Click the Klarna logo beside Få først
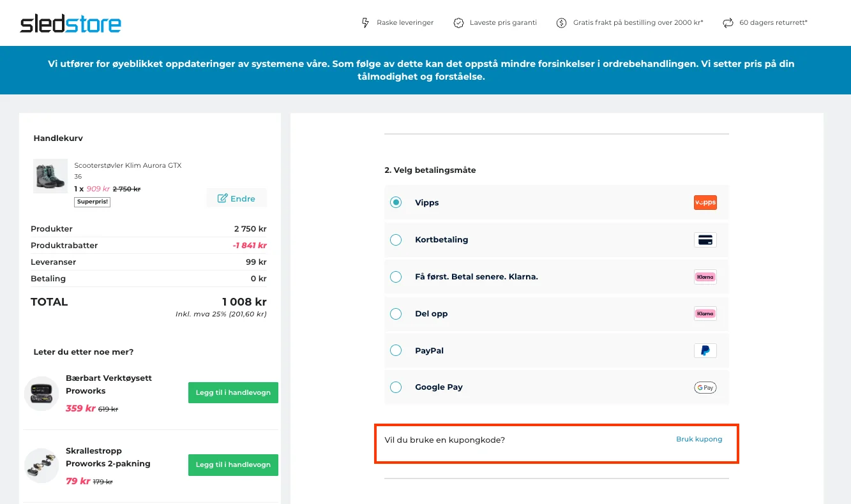The image size is (851, 504). pyautogui.click(x=705, y=277)
